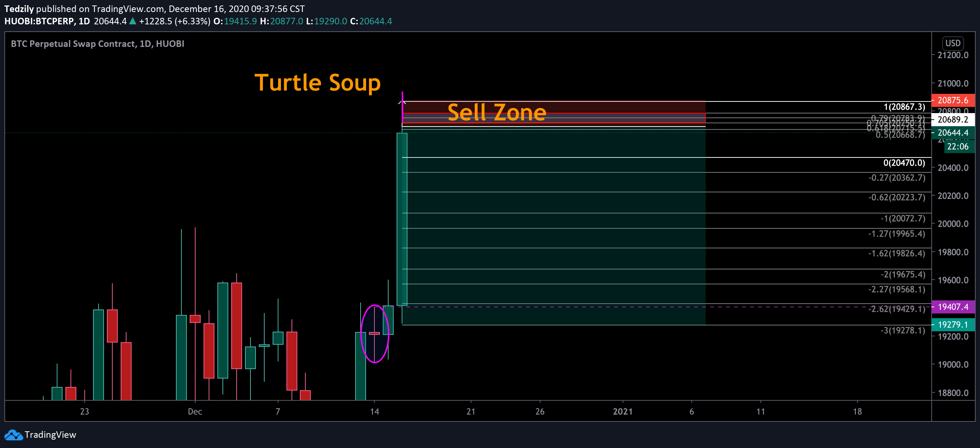
Task: Click the '23' date axis label
Action: click(x=84, y=412)
